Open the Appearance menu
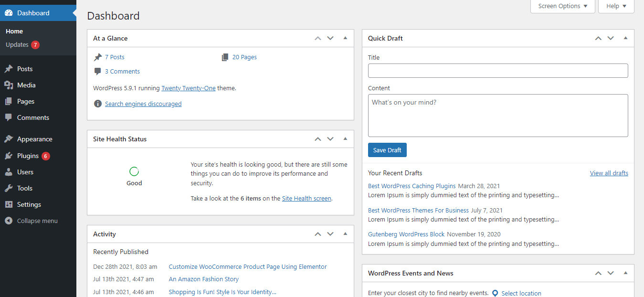Viewport: 644px width, 297px height. point(38,139)
